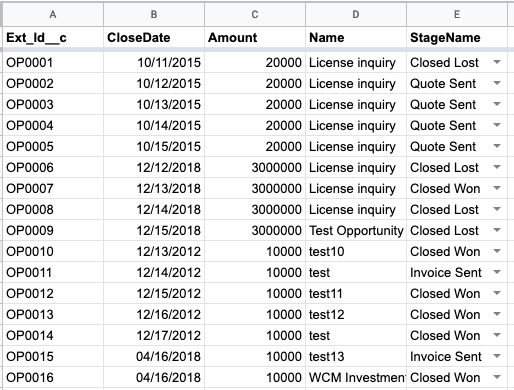514x390 pixels.
Task: Select the WCM Investment name cell
Action: [356, 377]
